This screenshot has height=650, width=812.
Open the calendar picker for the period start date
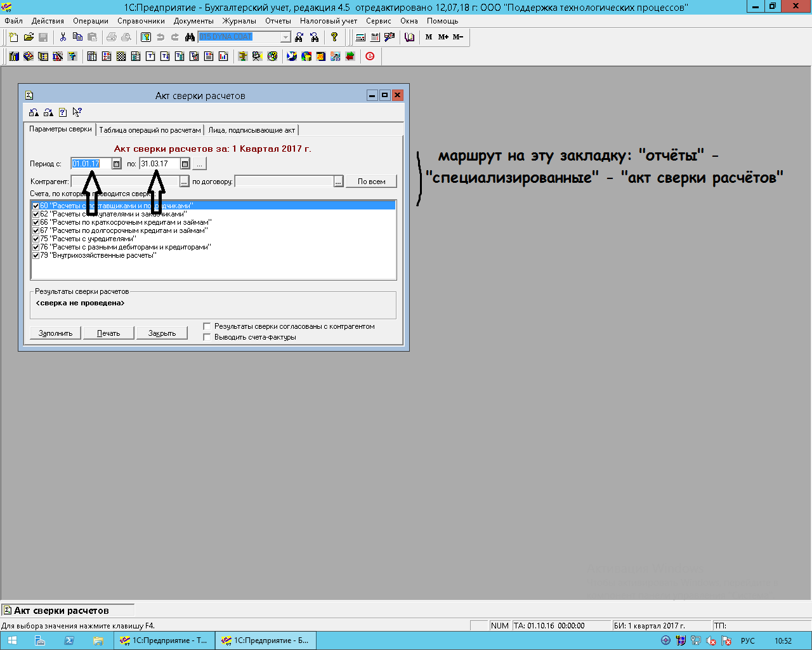pyautogui.click(x=116, y=164)
